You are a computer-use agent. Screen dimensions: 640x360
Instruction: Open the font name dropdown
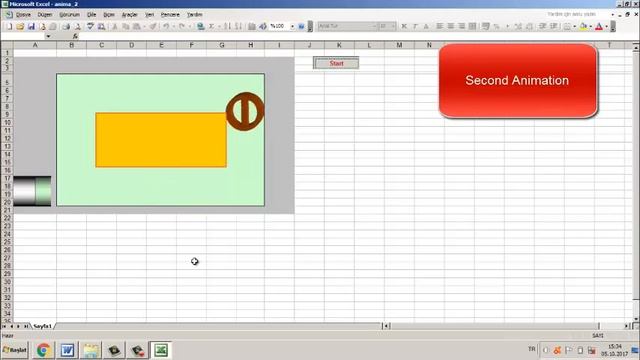(x=374, y=27)
